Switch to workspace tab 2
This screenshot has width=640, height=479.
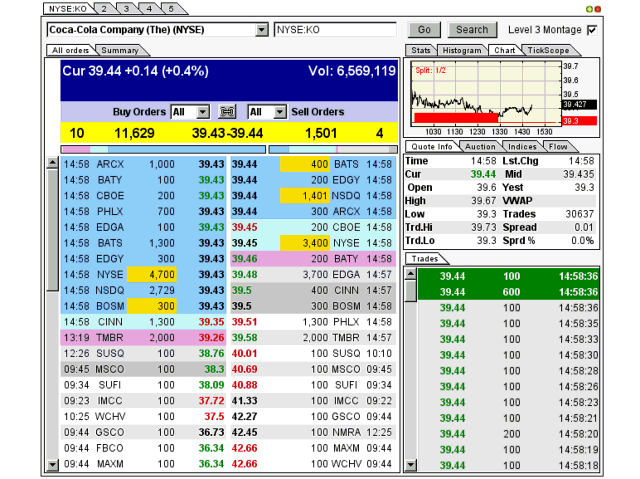[x=103, y=8]
